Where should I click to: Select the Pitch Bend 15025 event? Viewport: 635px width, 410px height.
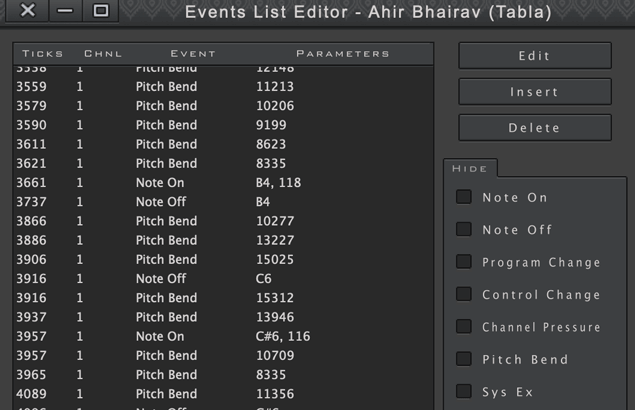[222, 260]
